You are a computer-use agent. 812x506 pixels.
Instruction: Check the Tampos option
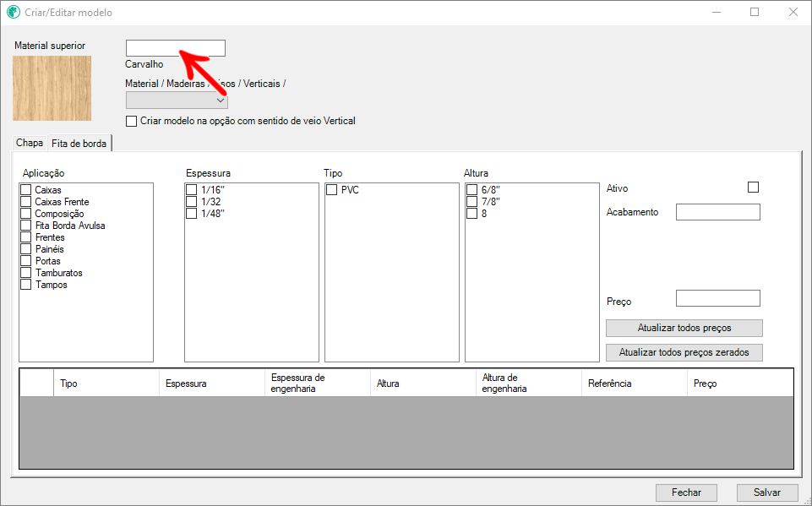click(26, 285)
